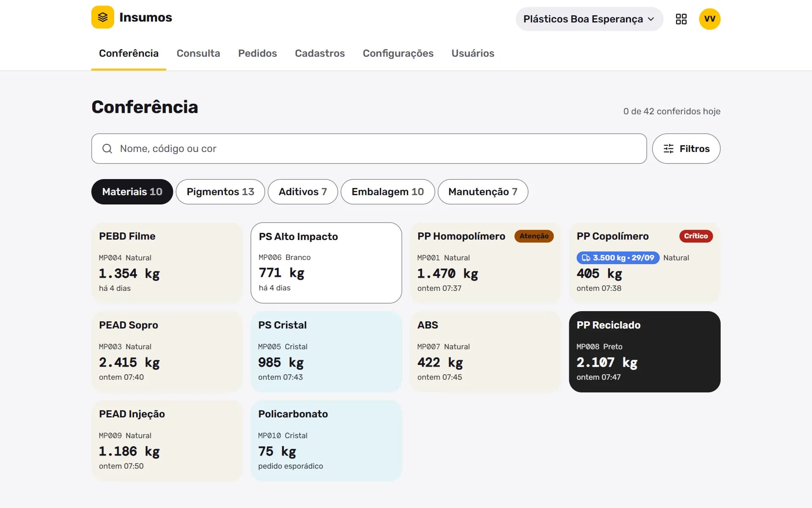Open the Configurações tab
The width and height of the screenshot is (812, 508).
point(398,53)
